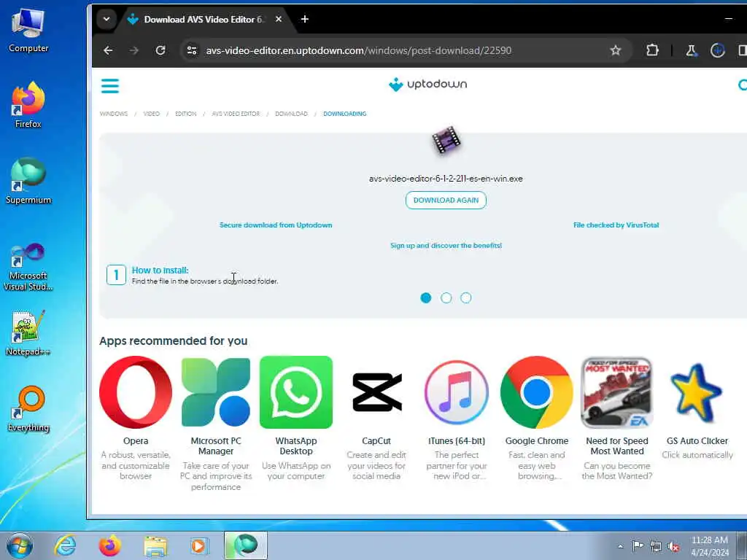Click the How to install heading
The height and width of the screenshot is (560, 747).
[160, 270]
